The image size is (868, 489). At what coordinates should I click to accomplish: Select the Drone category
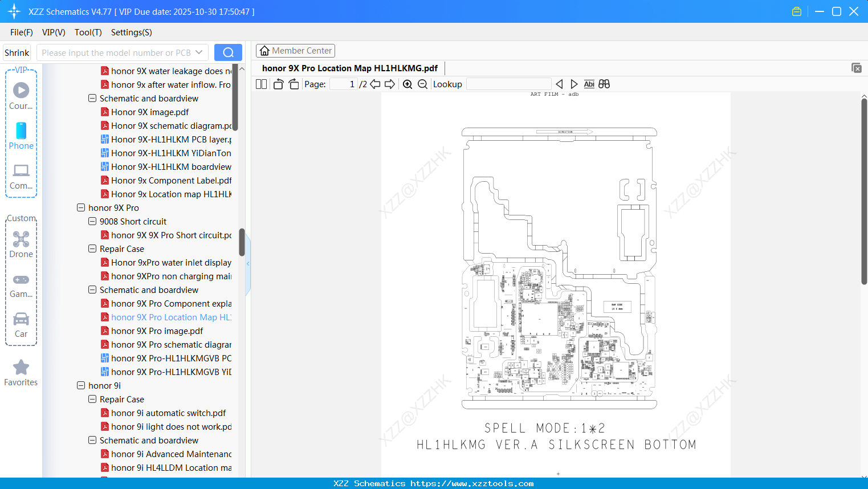pyautogui.click(x=21, y=244)
